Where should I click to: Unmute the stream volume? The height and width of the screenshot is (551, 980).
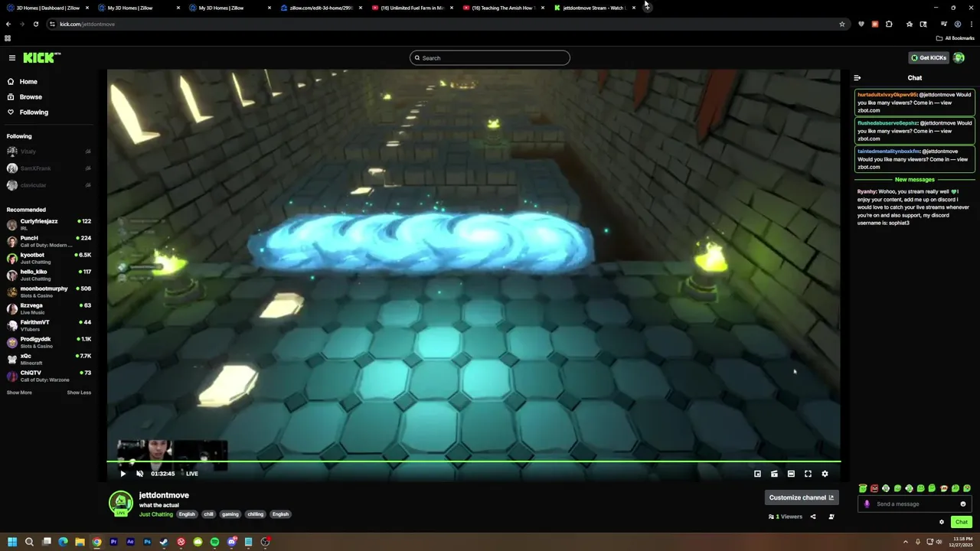(x=140, y=474)
